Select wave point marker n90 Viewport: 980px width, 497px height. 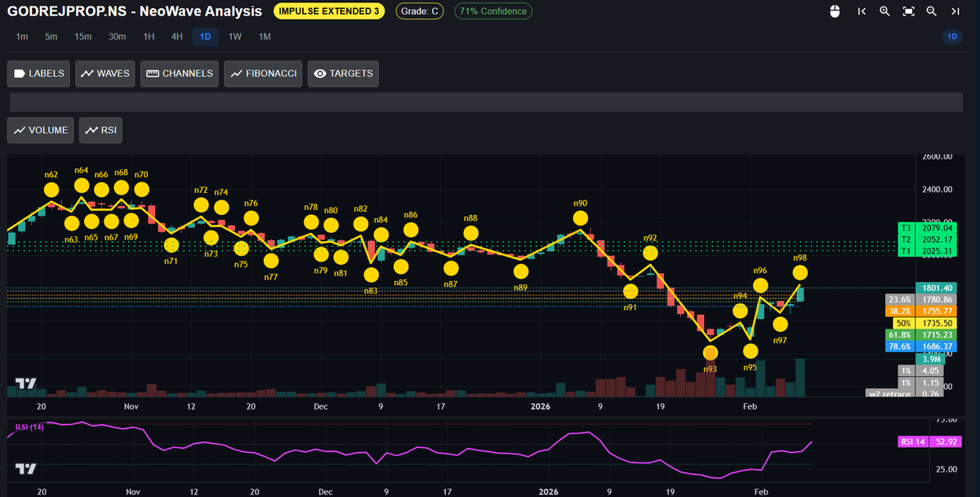point(581,218)
